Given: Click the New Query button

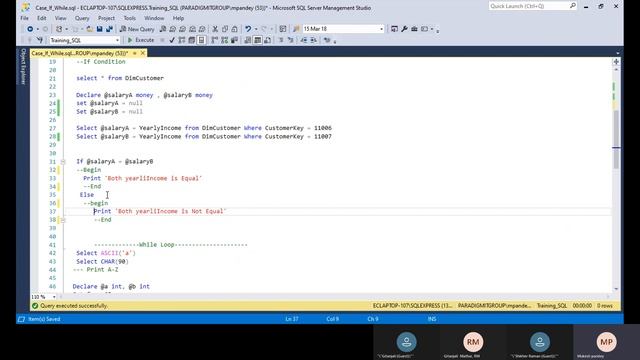Looking at the screenshot, I should pos(137,29).
